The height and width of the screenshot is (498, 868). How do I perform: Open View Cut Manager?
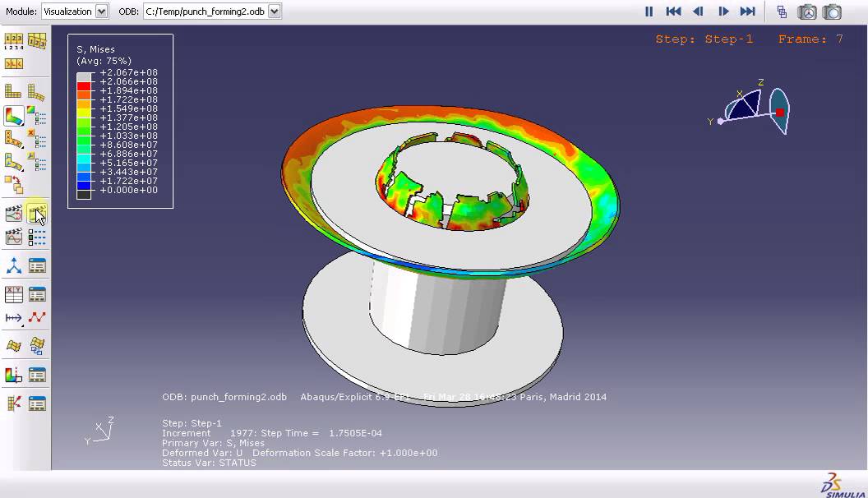click(37, 376)
